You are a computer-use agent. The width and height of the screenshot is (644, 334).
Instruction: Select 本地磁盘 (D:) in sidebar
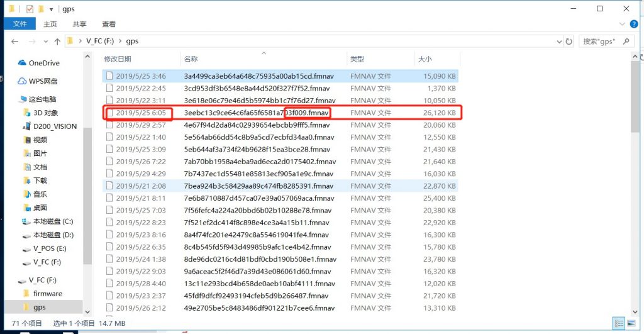tap(48, 235)
